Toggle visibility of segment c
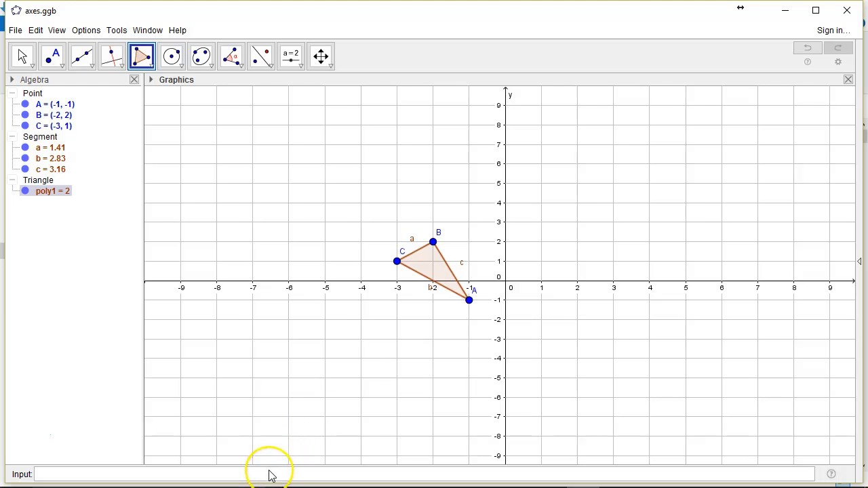868x488 pixels. 25,169
